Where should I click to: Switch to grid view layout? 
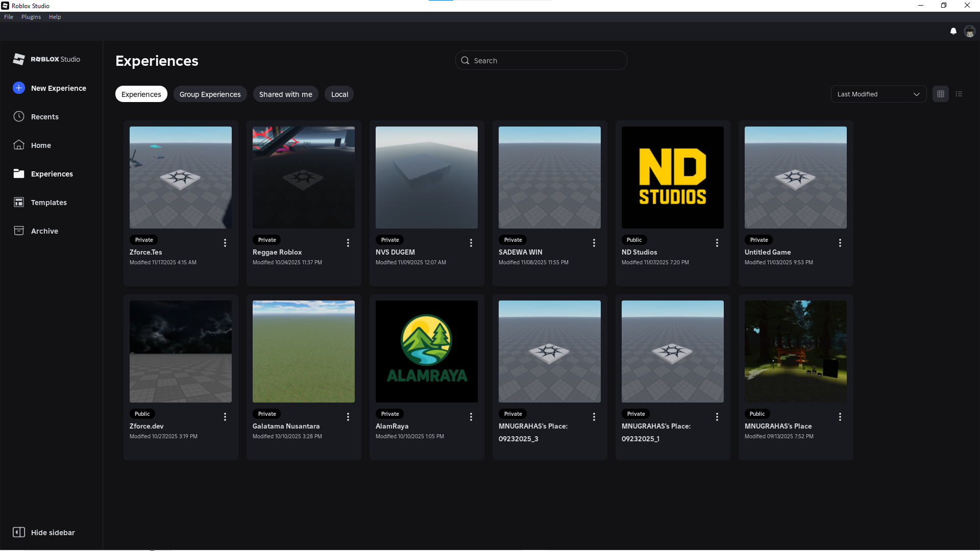pos(941,94)
